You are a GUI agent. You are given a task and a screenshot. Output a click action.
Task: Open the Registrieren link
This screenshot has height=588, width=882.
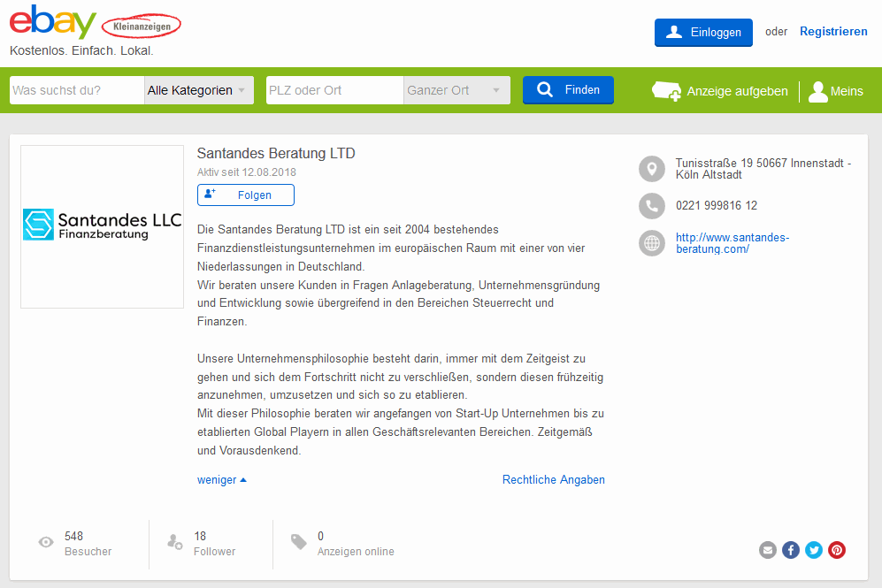coord(833,32)
